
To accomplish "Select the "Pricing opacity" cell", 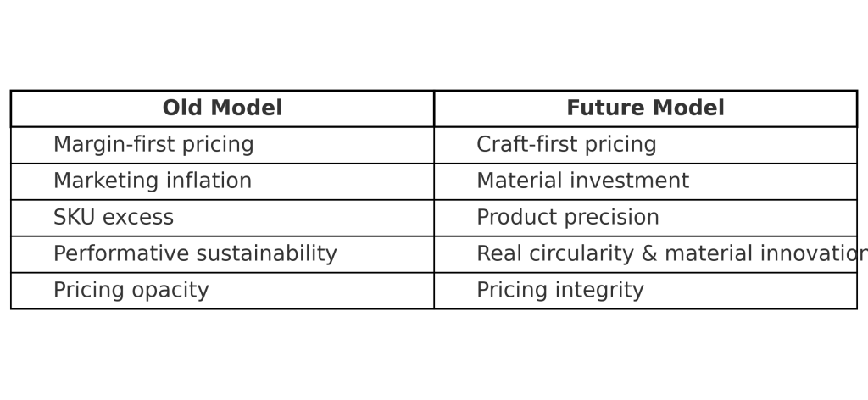I will click(x=131, y=291).
